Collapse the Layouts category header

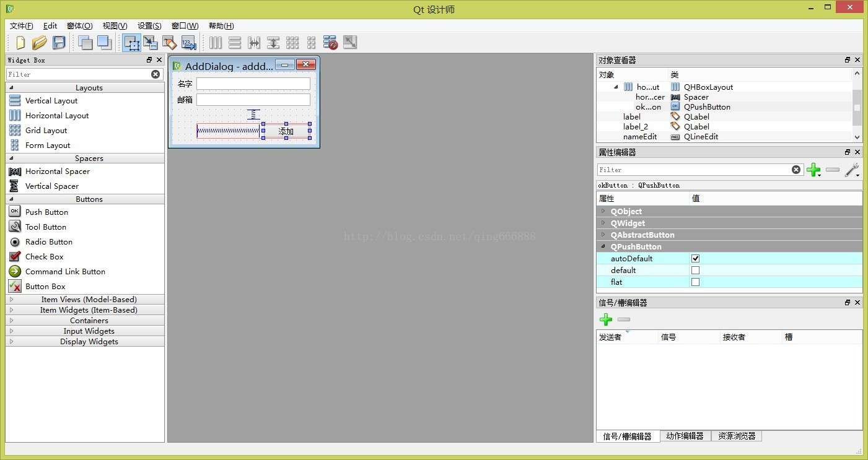tap(85, 88)
